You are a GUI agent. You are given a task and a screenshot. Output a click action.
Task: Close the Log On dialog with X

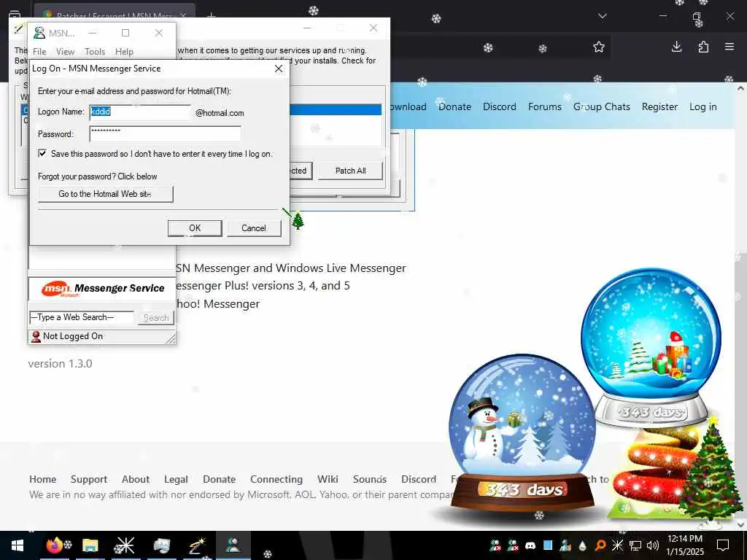coord(279,69)
